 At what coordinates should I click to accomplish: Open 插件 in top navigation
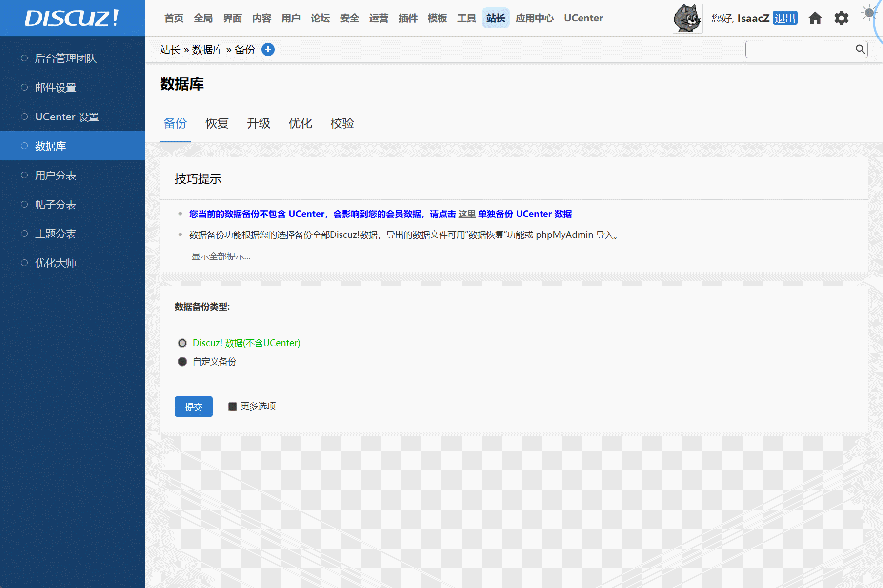[x=408, y=18]
